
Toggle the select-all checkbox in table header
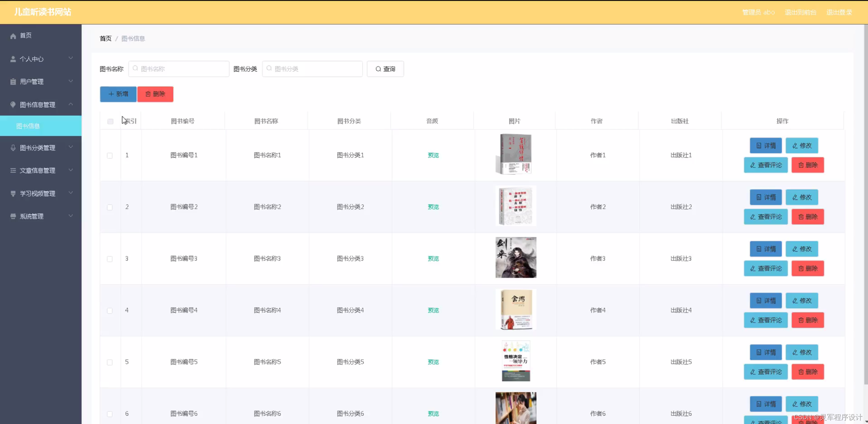click(x=110, y=121)
